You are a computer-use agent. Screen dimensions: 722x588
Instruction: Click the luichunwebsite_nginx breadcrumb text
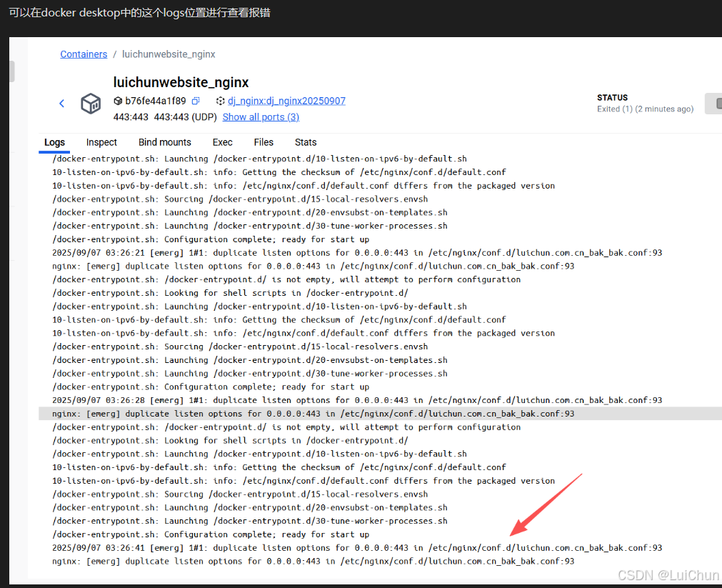169,54
